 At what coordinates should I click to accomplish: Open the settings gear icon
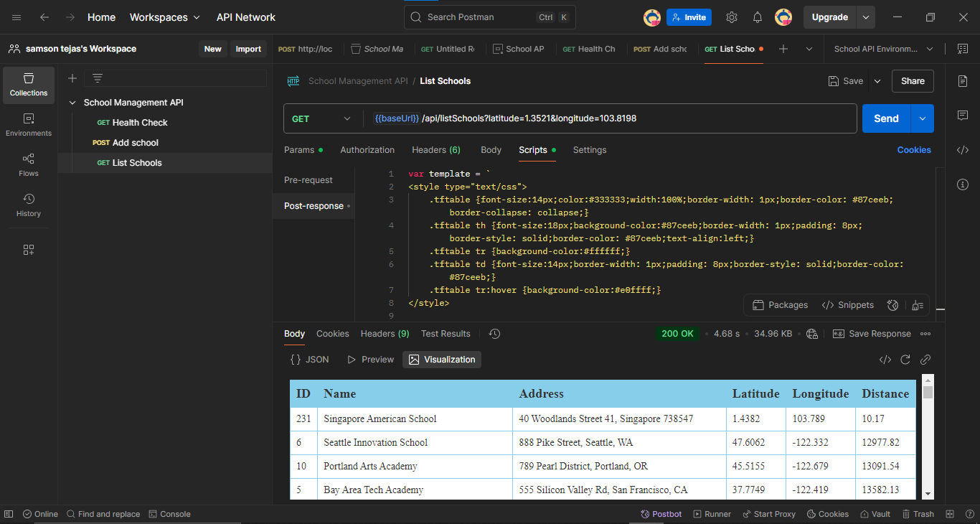[732, 17]
